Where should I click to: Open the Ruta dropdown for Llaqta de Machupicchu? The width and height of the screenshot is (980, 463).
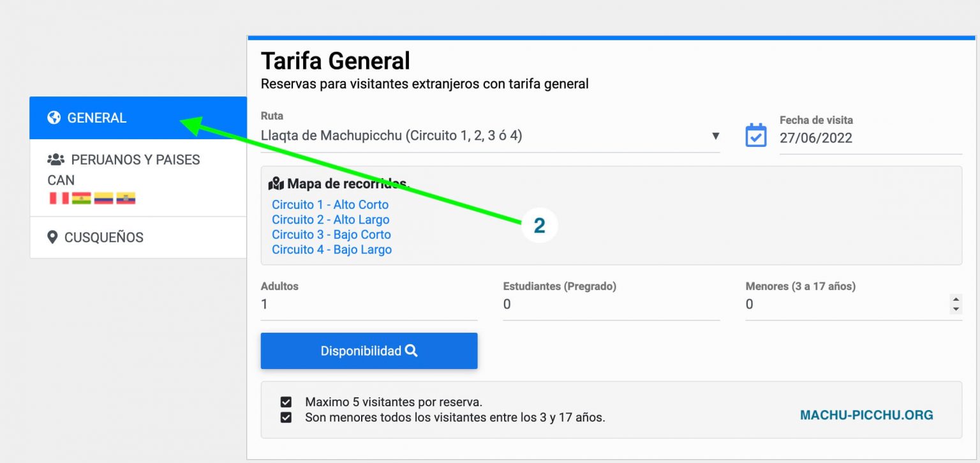490,136
